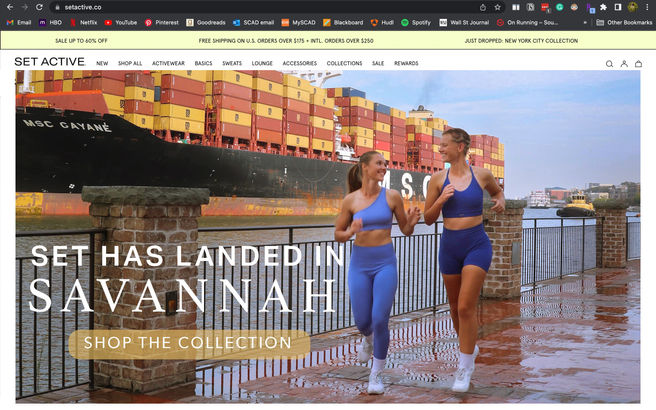Open the Hudl bookmark

(x=382, y=23)
